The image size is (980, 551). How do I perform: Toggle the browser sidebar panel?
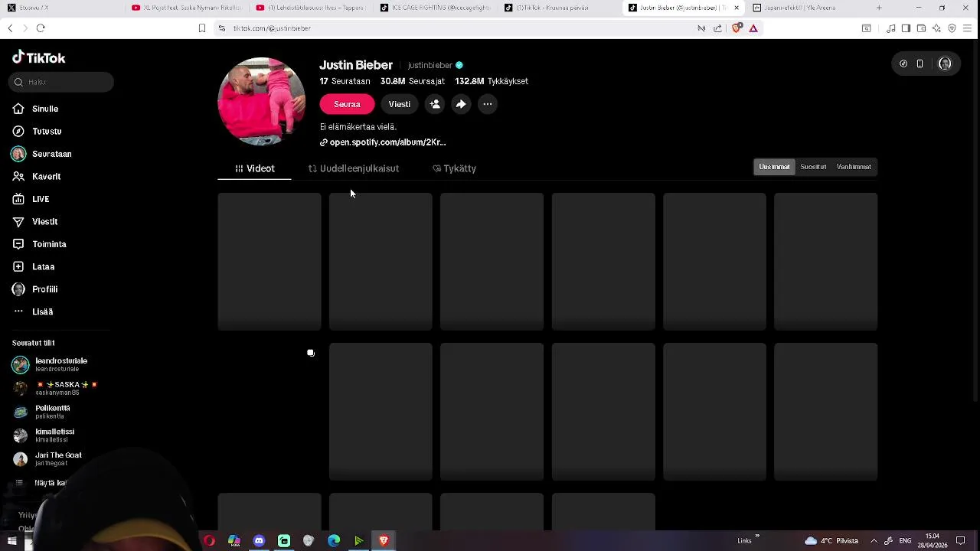pos(906,28)
